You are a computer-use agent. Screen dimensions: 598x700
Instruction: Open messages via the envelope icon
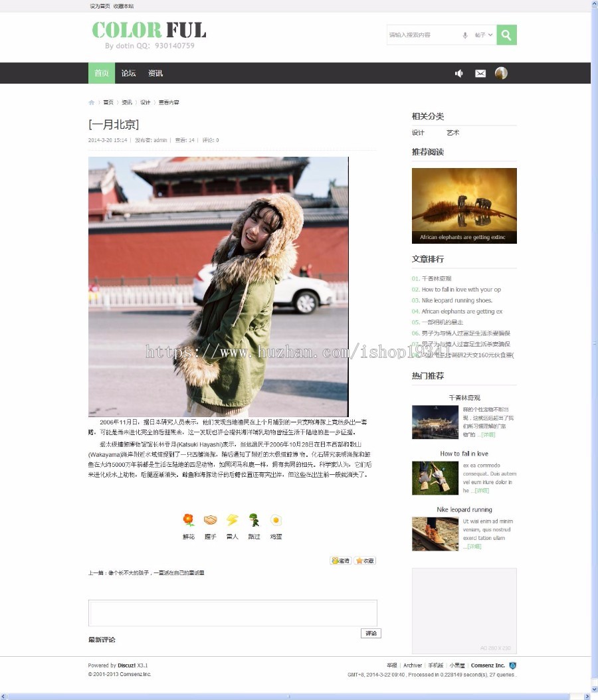click(x=480, y=73)
